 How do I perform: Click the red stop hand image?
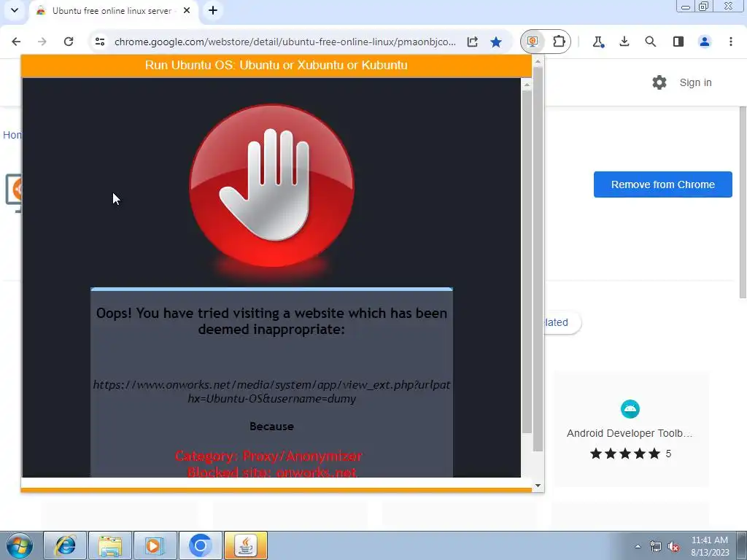click(x=271, y=186)
